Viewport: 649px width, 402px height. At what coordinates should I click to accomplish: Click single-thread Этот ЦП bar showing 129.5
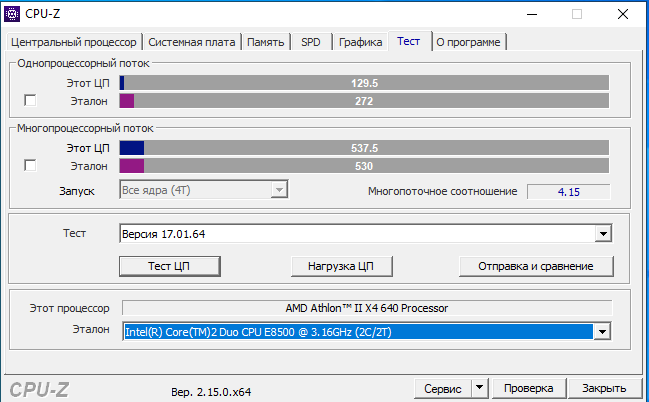tap(364, 83)
